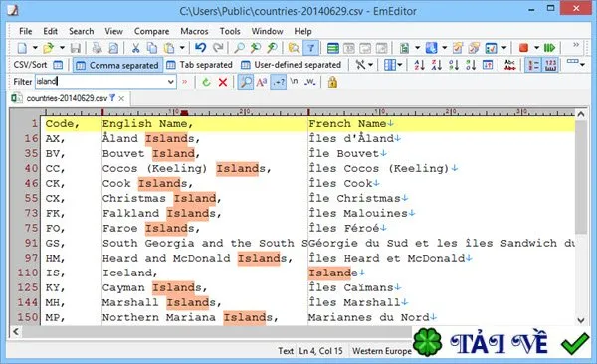Sort numbers largest to smallest
Viewport: 597px width, 364px height.
(x=471, y=65)
